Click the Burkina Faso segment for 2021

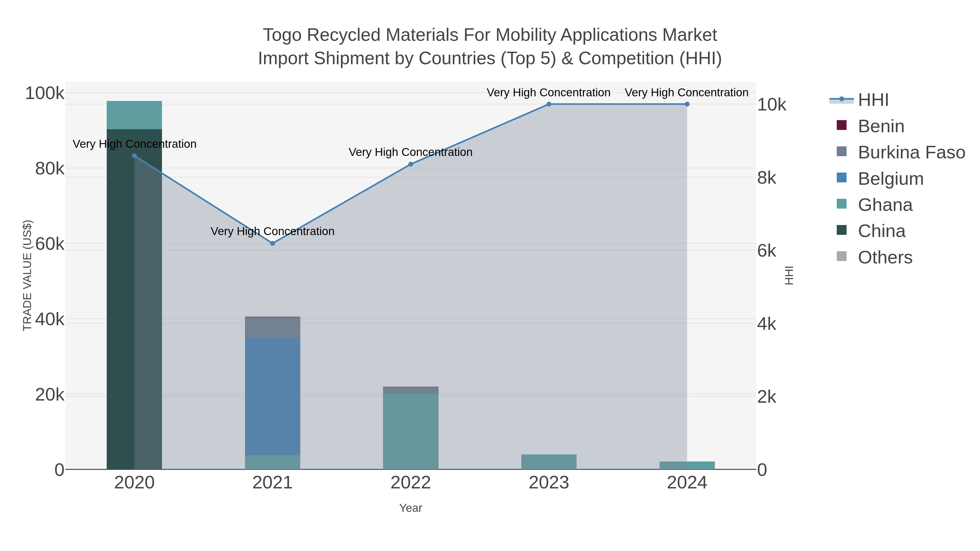(x=272, y=327)
